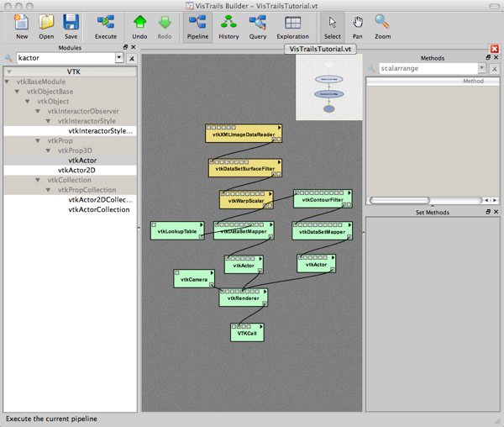Undock the Methods panel

pyautogui.click(x=488, y=57)
